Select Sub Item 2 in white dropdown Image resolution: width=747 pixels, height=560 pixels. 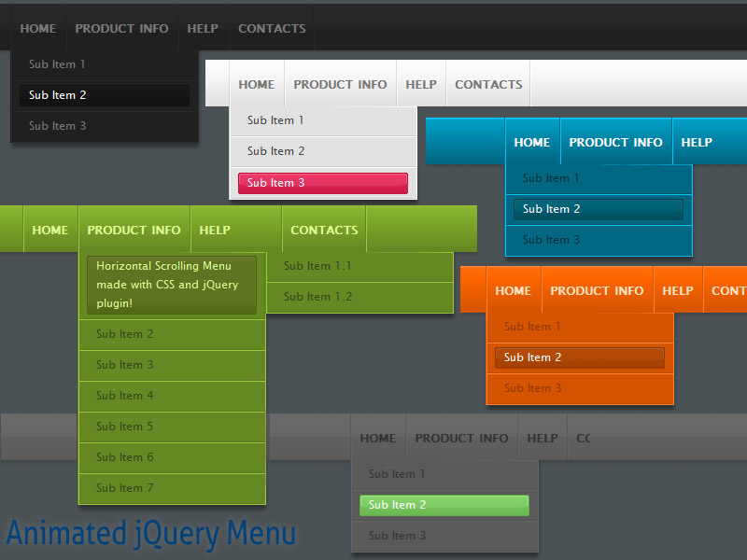(323, 151)
